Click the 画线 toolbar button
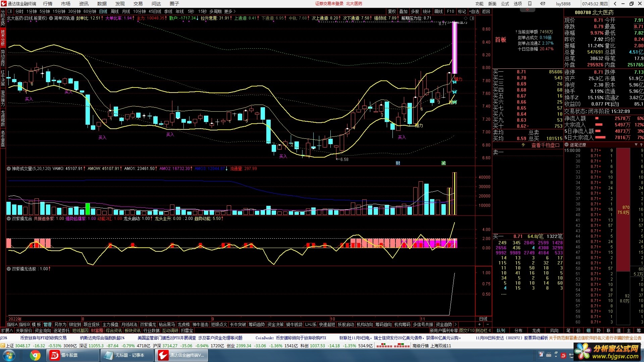 [x=438, y=11]
